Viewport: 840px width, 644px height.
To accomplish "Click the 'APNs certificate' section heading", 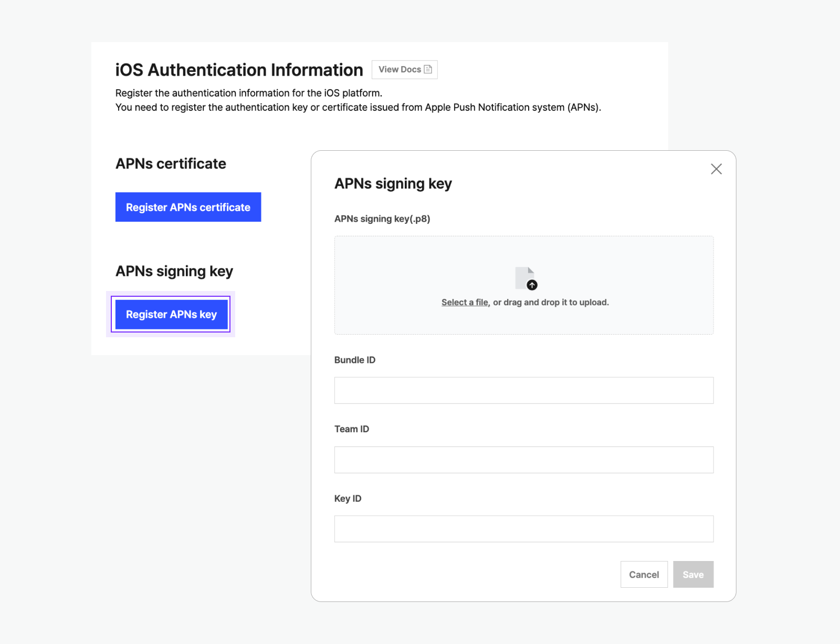I will click(x=171, y=164).
